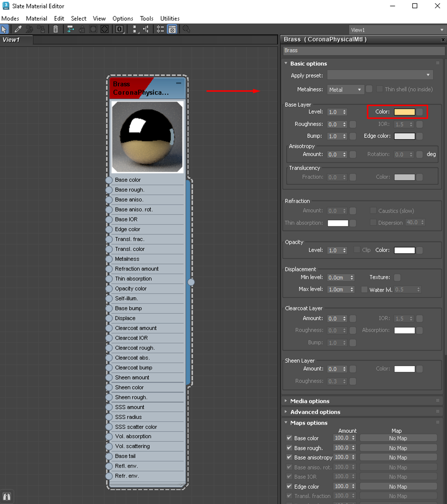Click Move Children toolbar icon
447x504 pixels.
coord(70,29)
